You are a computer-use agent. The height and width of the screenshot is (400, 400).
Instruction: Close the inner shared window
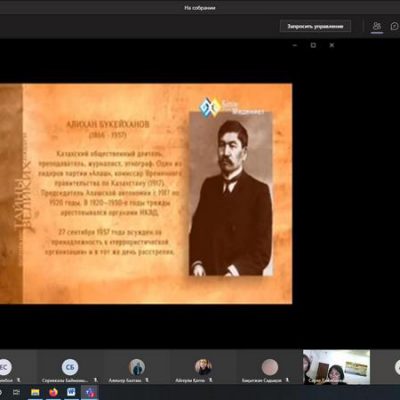point(332,45)
